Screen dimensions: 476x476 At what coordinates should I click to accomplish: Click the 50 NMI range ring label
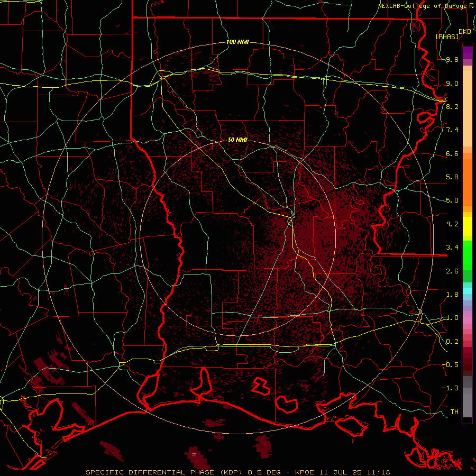[237, 140]
